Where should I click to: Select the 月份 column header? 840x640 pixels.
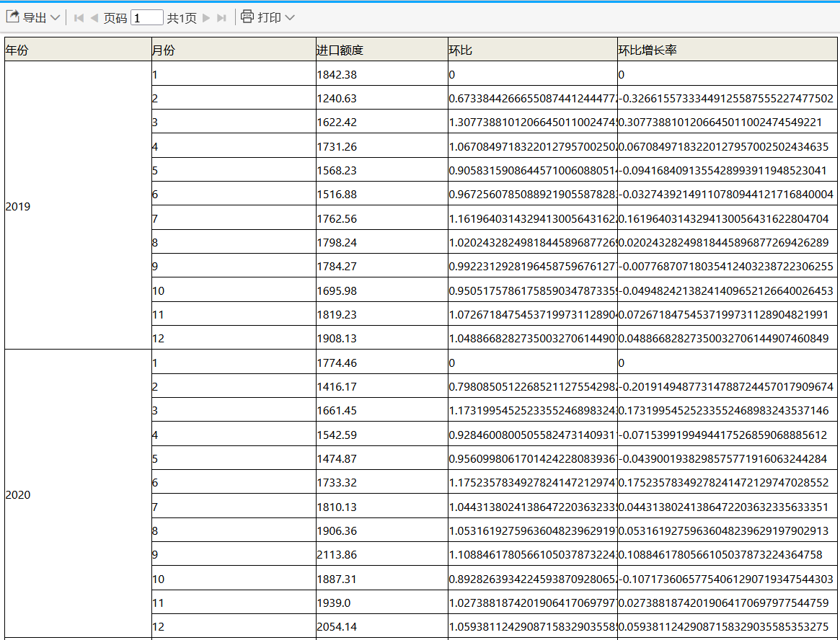[x=234, y=50]
